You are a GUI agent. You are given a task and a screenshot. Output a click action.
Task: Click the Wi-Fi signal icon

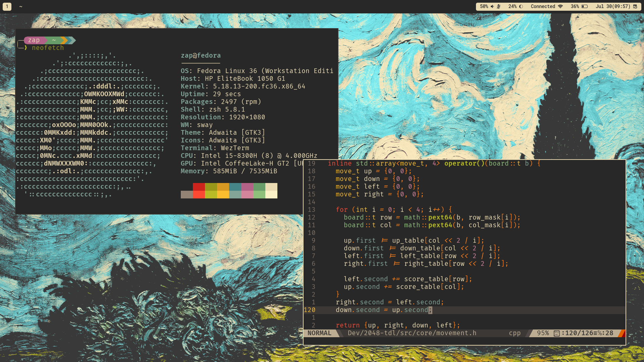(560, 6)
